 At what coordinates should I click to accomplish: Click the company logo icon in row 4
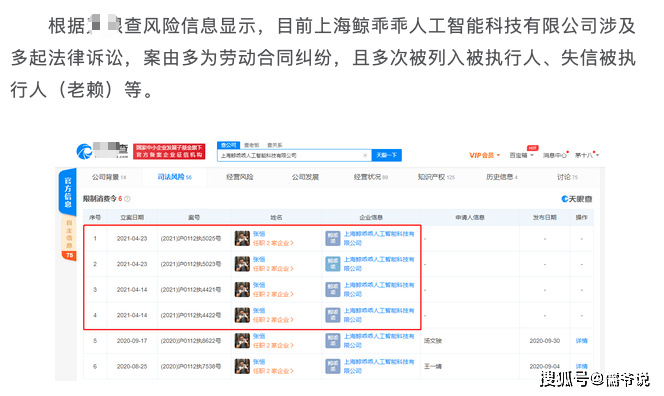(x=333, y=316)
